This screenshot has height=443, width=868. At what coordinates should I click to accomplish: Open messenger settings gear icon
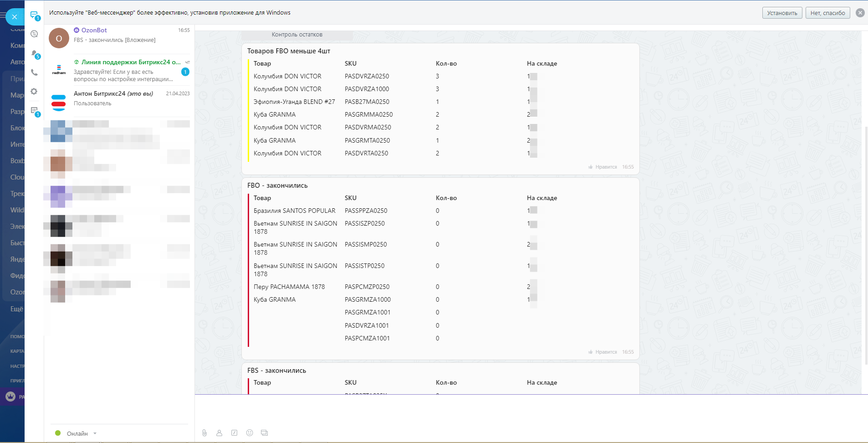click(34, 92)
